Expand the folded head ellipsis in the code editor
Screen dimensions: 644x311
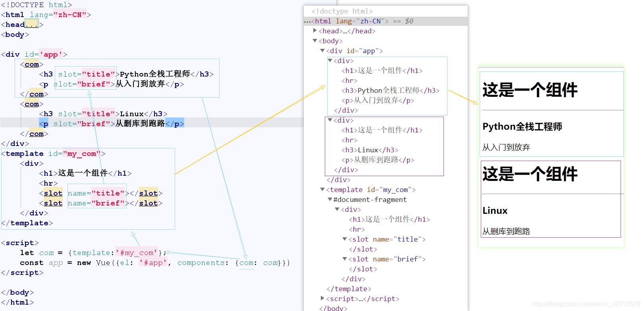coord(32,25)
